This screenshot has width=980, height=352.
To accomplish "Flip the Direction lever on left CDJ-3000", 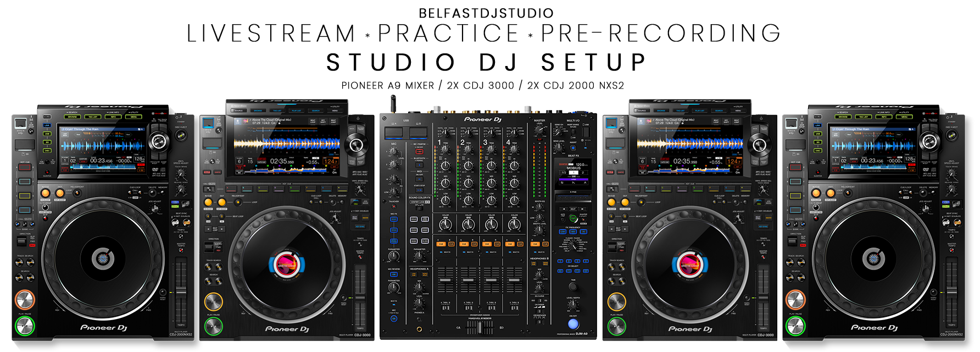I will [x=208, y=246].
